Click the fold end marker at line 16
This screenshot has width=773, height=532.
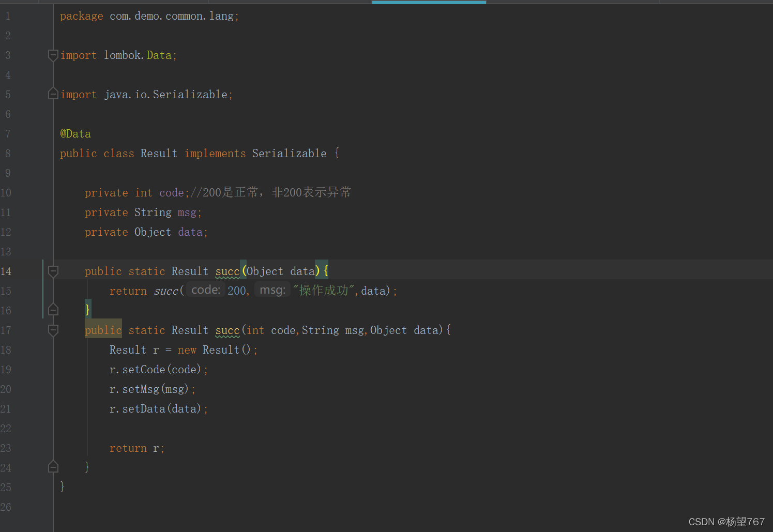[x=53, y=310]
